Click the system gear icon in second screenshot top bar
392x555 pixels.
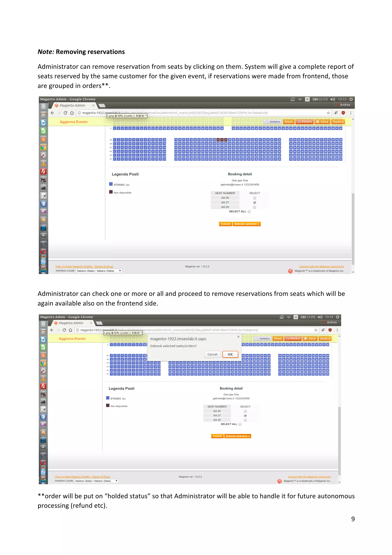click(x=338, y=317)
